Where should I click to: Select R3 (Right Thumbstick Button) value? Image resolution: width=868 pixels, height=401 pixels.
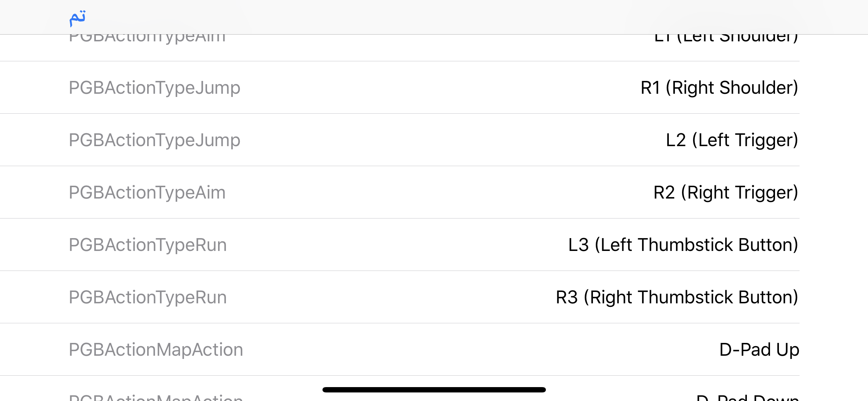(x=677, y=297)
